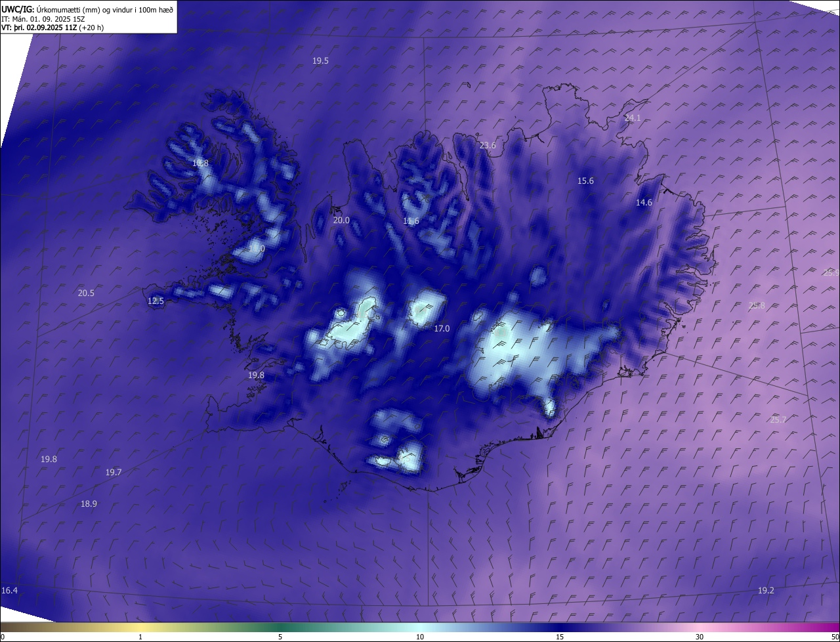The width and height of the screenshot is (840, 642).
Task: Click the 19.7 value label
Action: click(114, 472)
